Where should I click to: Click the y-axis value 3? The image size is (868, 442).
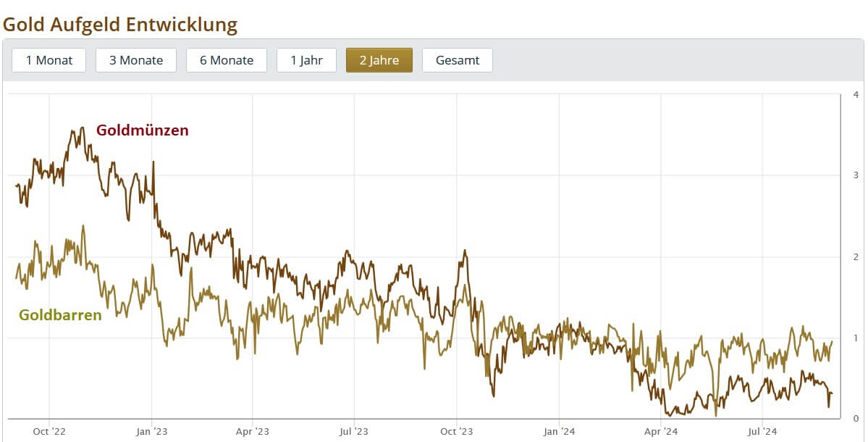pyautogui.click(x=856, y=175)
